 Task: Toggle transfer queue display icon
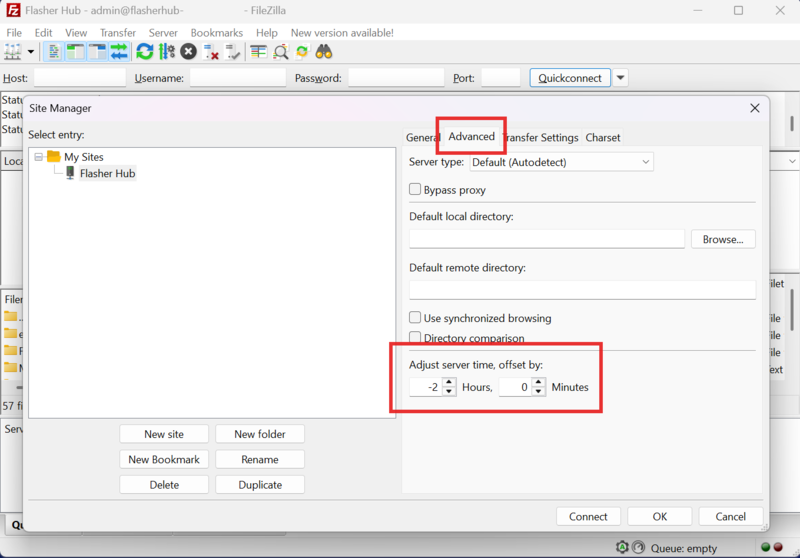pyautogui.click(x=119, y=52)
